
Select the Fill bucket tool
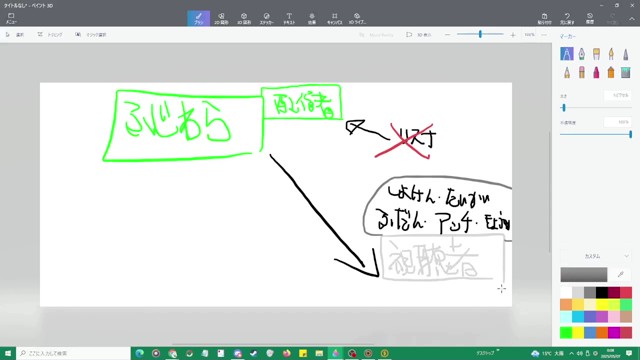pyautogui.click(x=626, y=73)
